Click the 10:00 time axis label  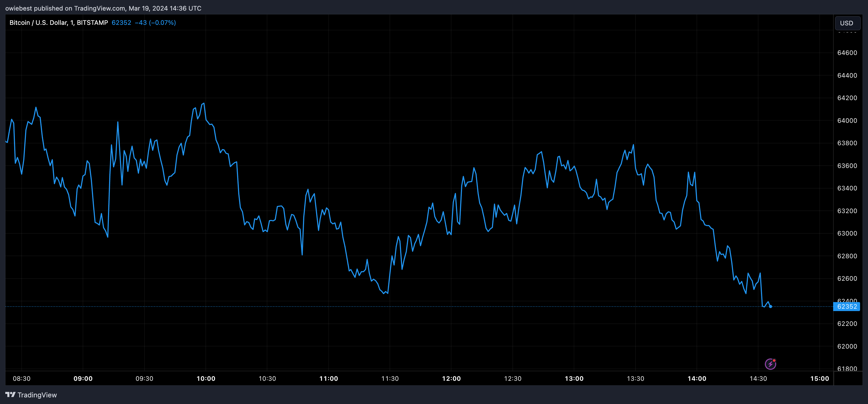(x=206, y=378)
